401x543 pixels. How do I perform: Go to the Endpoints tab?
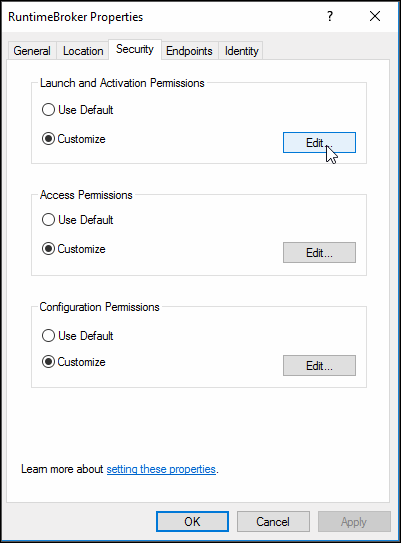tap(189, 51)
